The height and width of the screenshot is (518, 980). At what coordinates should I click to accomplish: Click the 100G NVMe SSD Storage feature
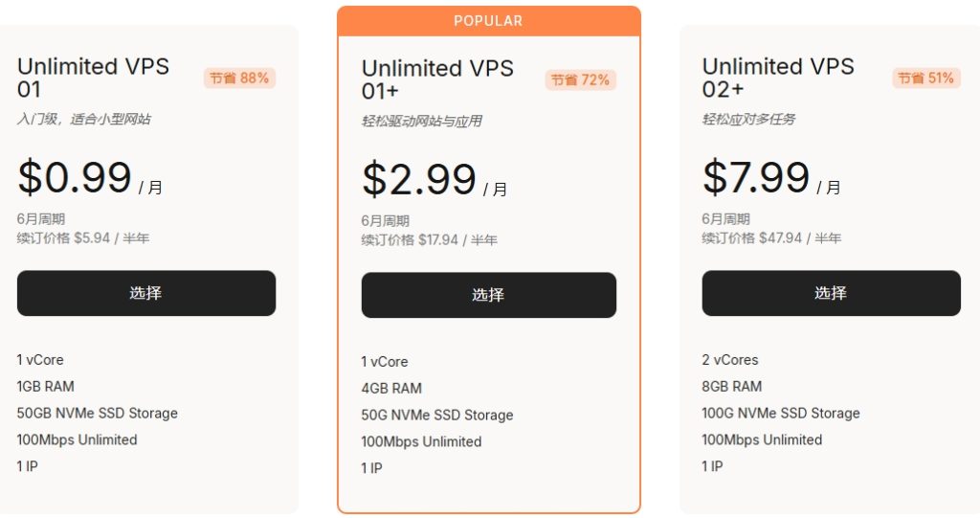781,414
